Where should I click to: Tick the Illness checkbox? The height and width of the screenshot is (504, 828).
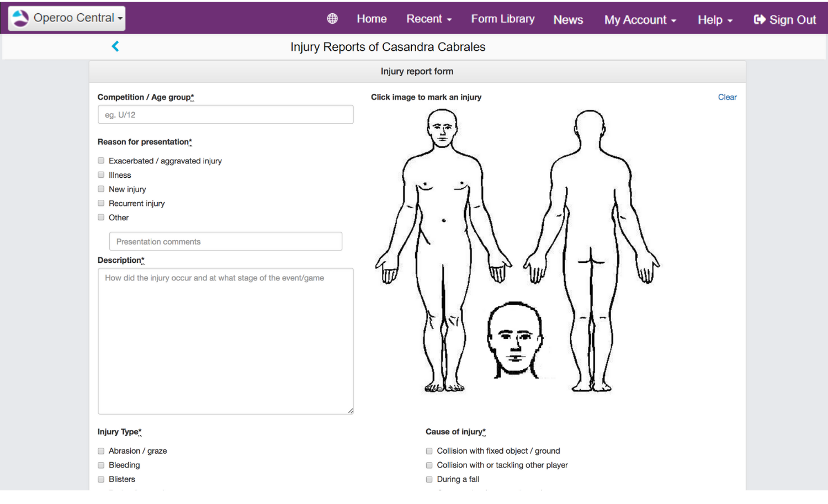(101, 175)
